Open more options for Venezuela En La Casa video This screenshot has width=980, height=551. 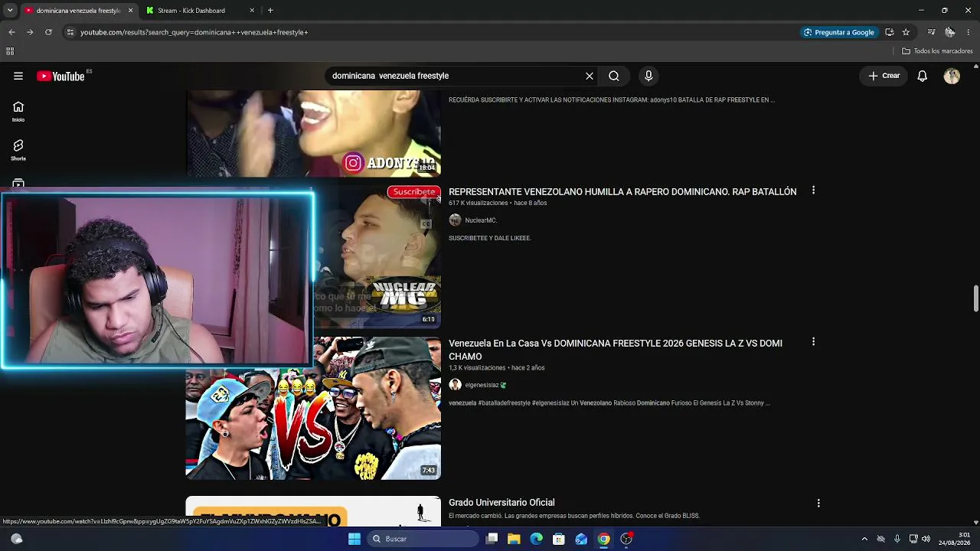813,342
